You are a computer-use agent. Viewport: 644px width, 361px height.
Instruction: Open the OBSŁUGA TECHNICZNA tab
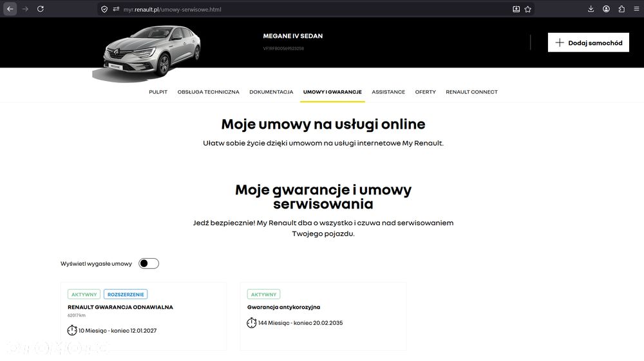coord(208,92)
